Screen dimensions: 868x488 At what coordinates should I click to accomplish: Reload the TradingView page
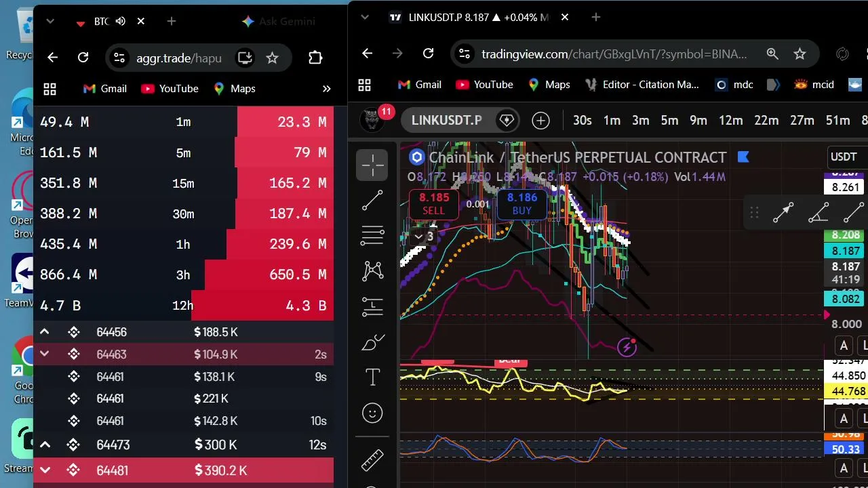pyautogui.click(x=428, y=54)
